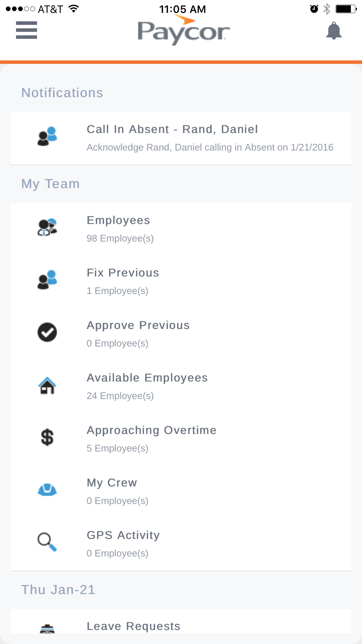Image resolution: width=362 pixels, height=644 pixels.
Task: Tap the Notifications section header
Action: tap(62, 93)
